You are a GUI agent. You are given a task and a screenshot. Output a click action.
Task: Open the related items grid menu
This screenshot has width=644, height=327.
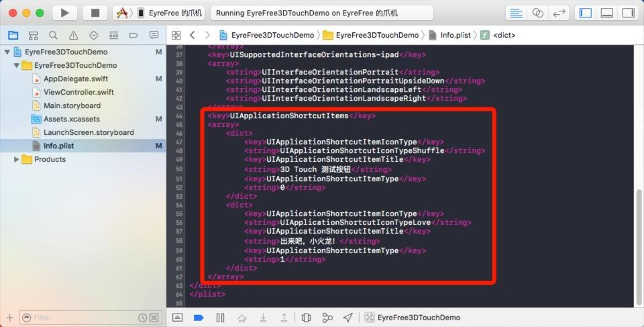coord(176,36)
